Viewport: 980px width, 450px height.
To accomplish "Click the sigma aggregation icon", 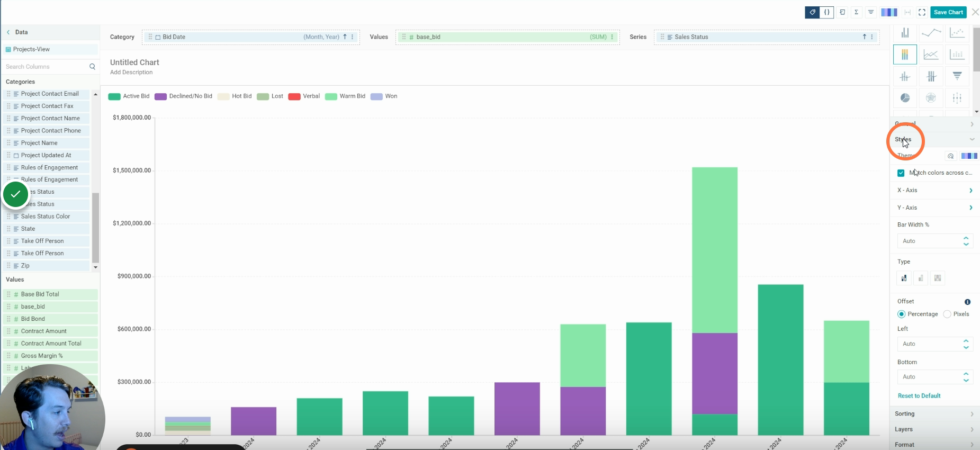I will [x=856, y=12].
